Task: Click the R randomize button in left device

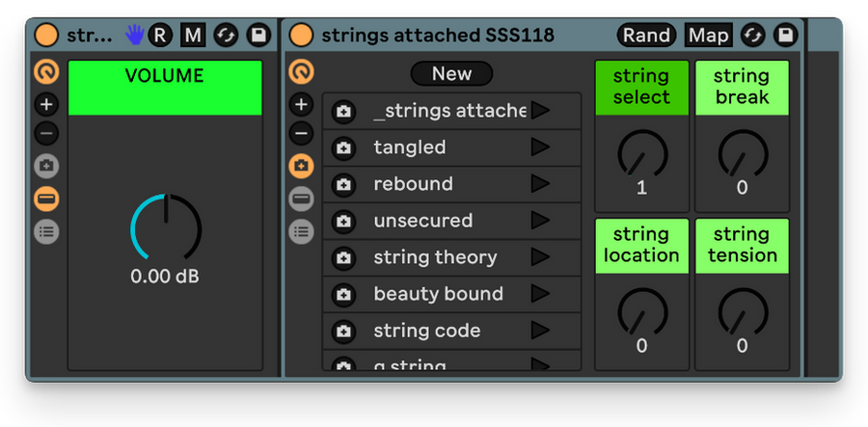Action: [x=160, y=36]
